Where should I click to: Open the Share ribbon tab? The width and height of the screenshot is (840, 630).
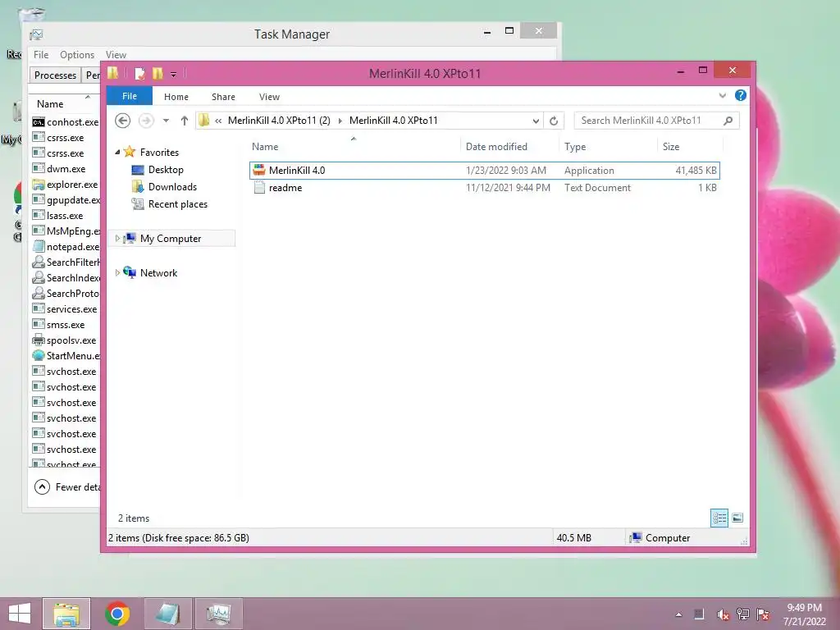click(x=223, y=97)
